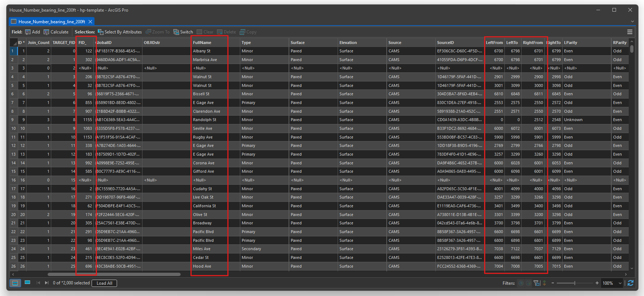Select row 9 via its row header

[13, 120]
